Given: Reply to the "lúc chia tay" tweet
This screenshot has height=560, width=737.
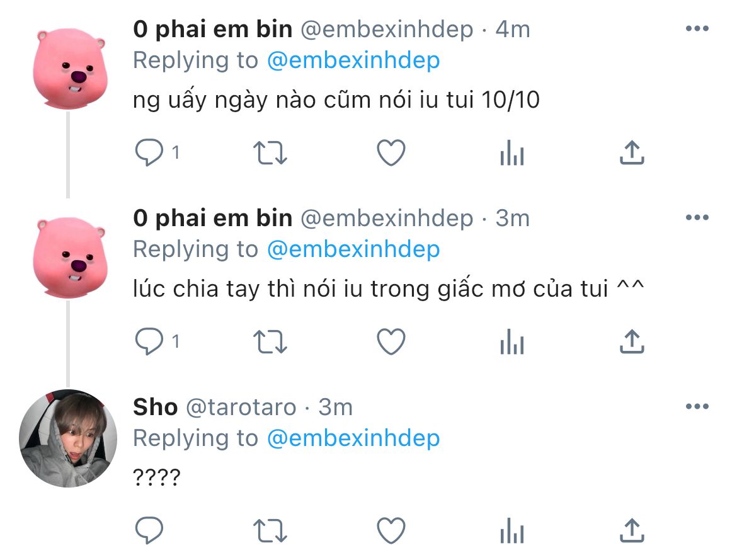Looking at the screenshot, I should coord(149,341).
